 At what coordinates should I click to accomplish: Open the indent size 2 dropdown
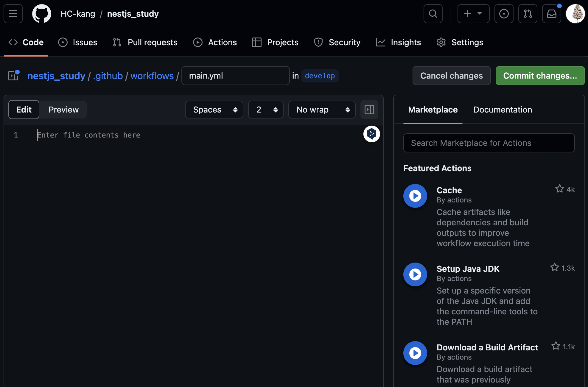266,110
